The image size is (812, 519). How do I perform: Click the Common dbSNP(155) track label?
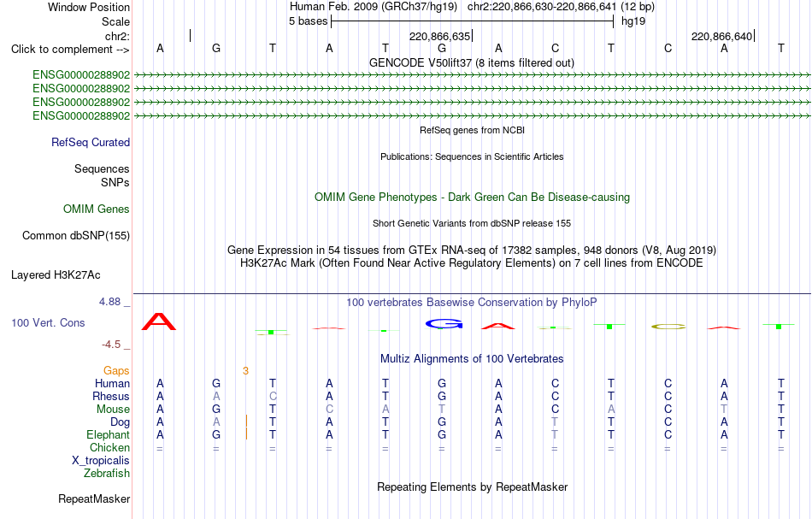[76, 236]
